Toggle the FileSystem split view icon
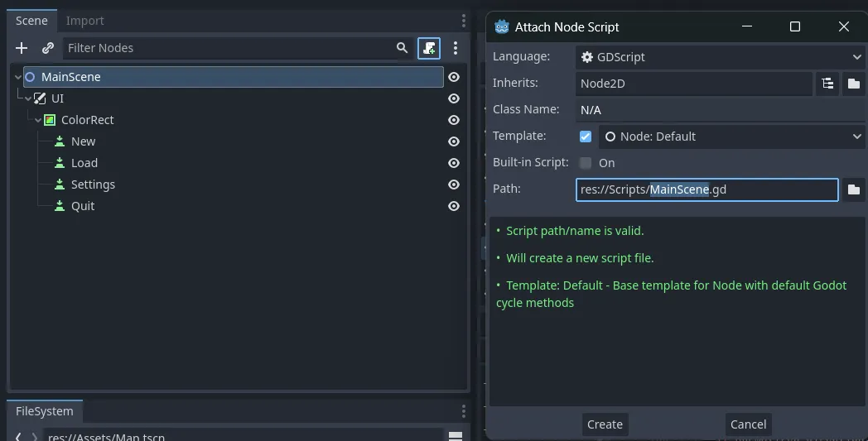This screenshot has width=868, height=441. [456, 436]
